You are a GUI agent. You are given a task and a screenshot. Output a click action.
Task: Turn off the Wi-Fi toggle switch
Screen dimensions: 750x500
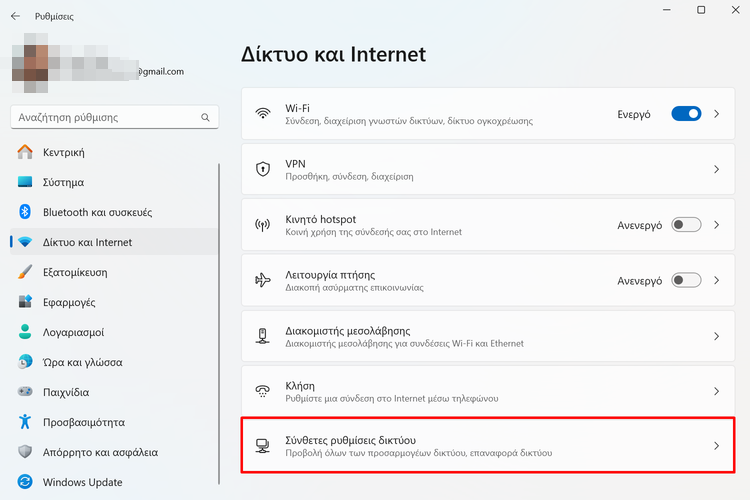click(x=686, y=114)
